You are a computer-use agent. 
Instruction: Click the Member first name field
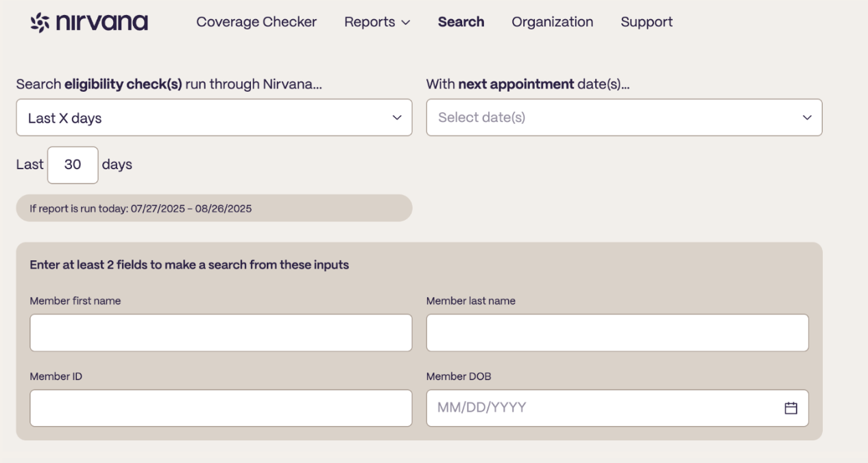[x=221, y=333]
